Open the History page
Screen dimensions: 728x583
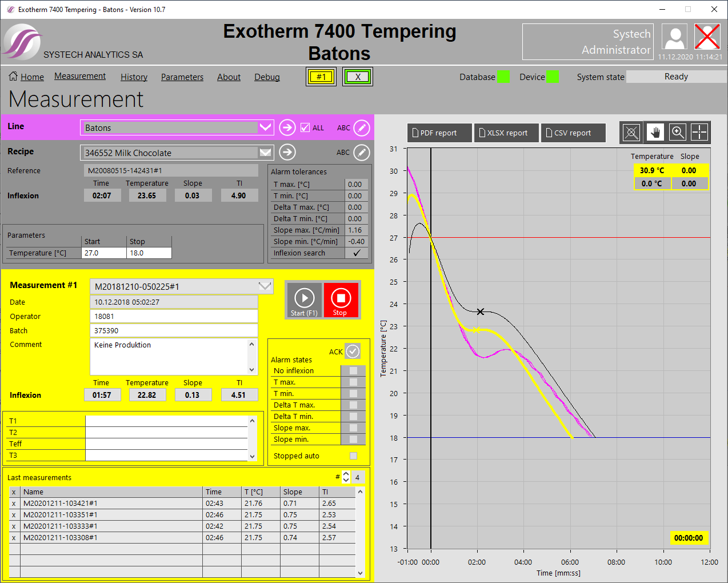(x=134, y=77)
